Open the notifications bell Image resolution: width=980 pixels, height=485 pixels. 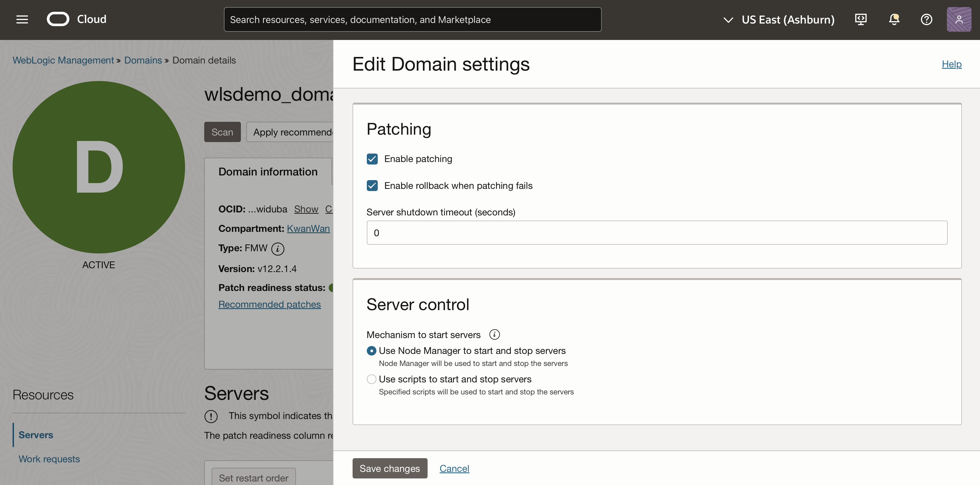[x=894, y=19]
